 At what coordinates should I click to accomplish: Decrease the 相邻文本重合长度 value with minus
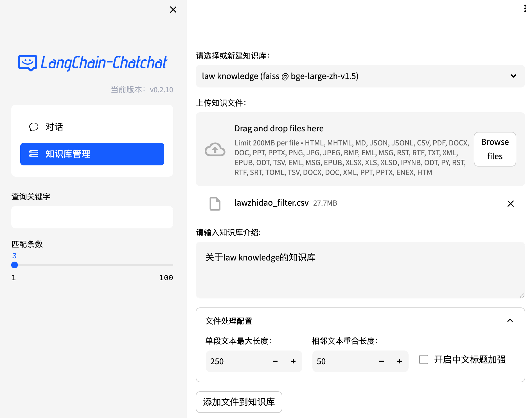point(382,361)
